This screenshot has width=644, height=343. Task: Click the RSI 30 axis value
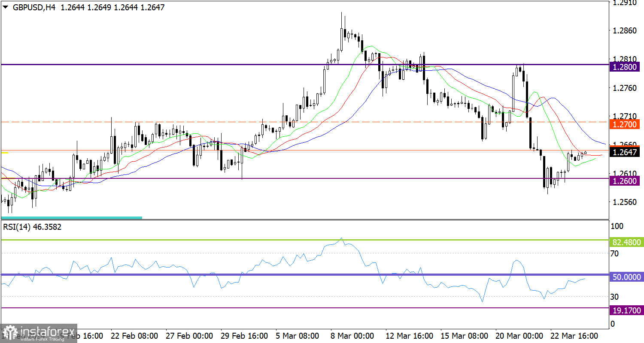615,296
